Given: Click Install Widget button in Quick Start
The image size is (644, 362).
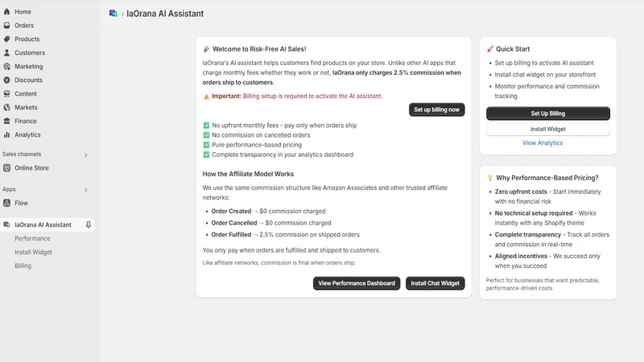Looking at the screenshot, I should [x=548, y=129].
